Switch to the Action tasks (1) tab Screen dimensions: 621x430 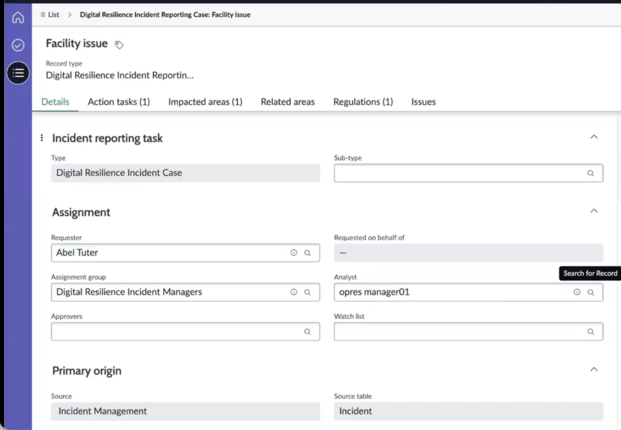119,102
